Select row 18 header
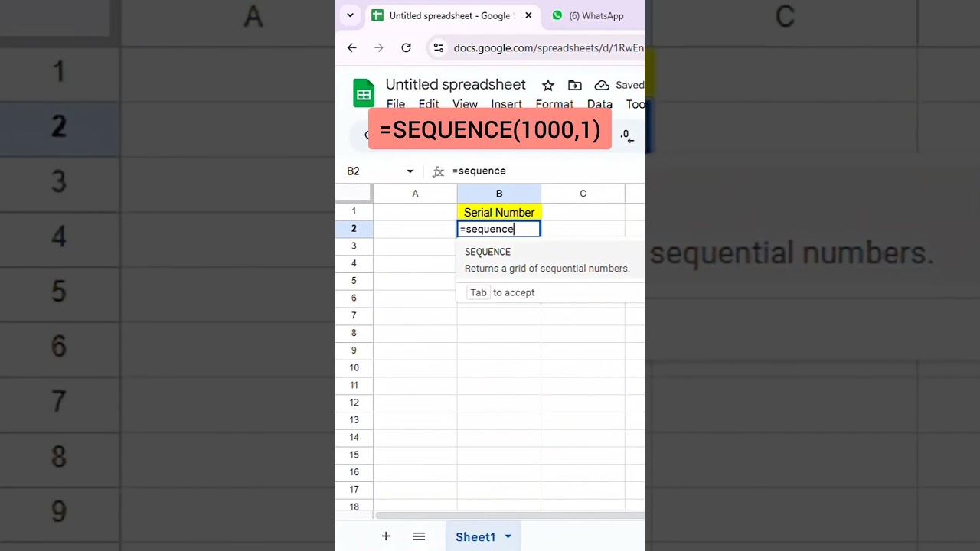The height and width of the screenshot is (551, 980). pos(354,507)
